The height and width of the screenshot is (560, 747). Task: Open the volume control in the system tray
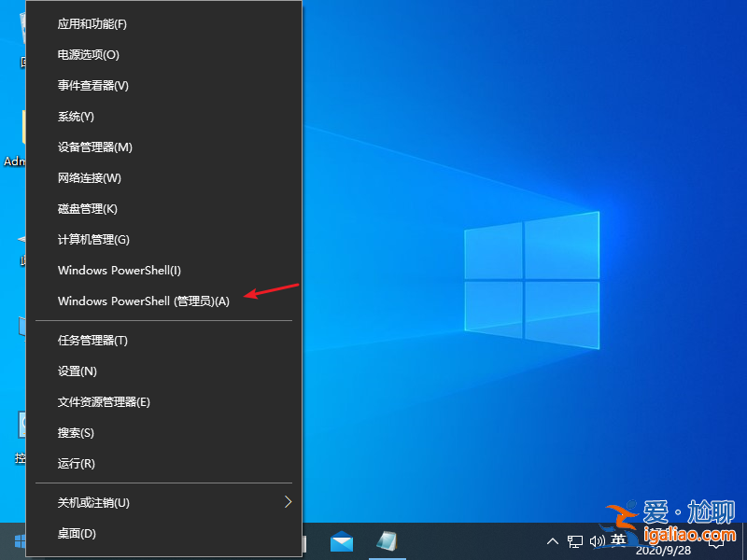(598, 540)
